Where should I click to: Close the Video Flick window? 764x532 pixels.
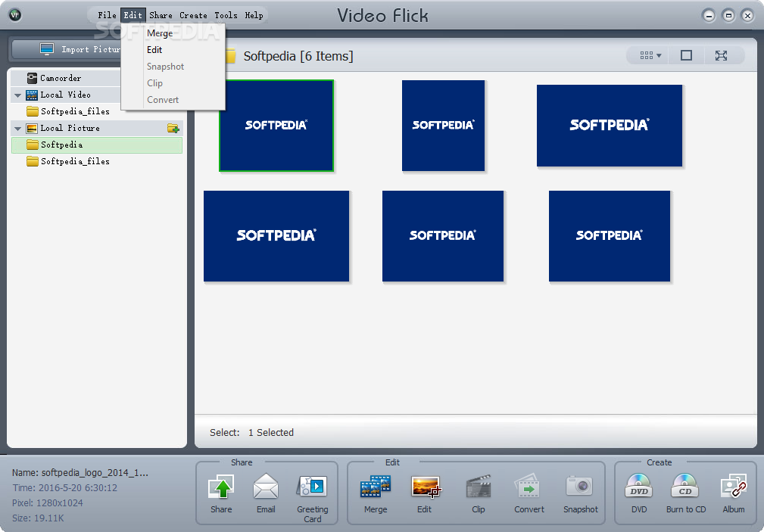pyautogui.click(x=747, y=16)
